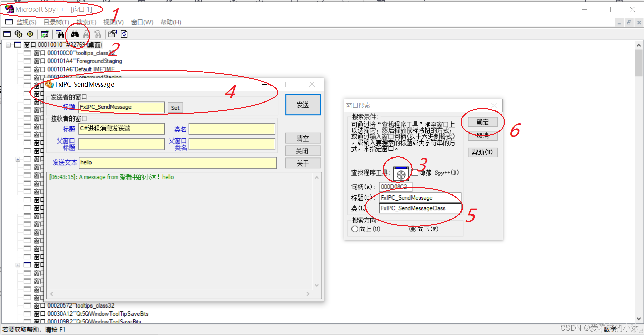Click the Find Previous toolbar icon

coord(98,34)
